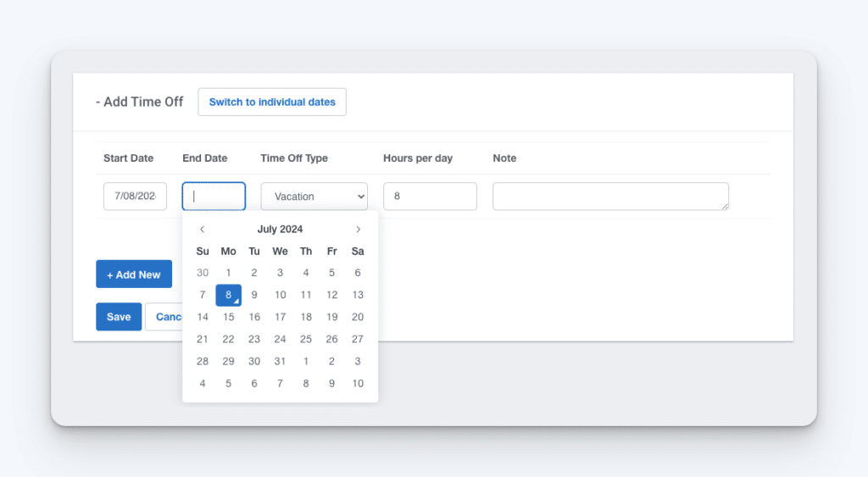Select July 26 in the calendar

(x=331, y=339)
